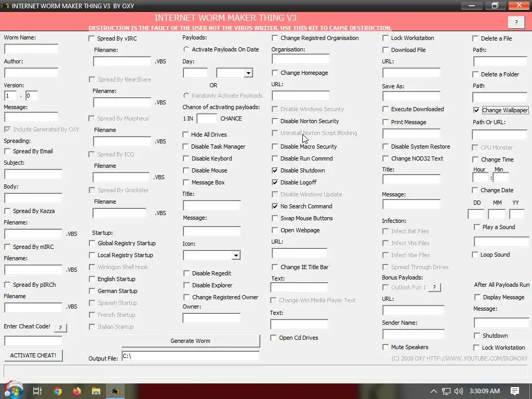532x399 pixels.
Task: Tick the German Startup checkbox
Action: click(x=92, y=291)
